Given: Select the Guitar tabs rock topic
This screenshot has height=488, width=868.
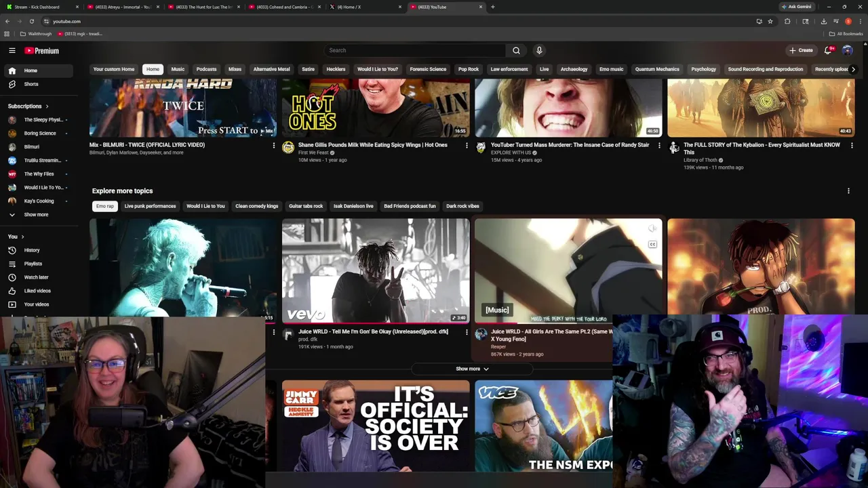Looking at the screenshot, I should pos(306,206).
